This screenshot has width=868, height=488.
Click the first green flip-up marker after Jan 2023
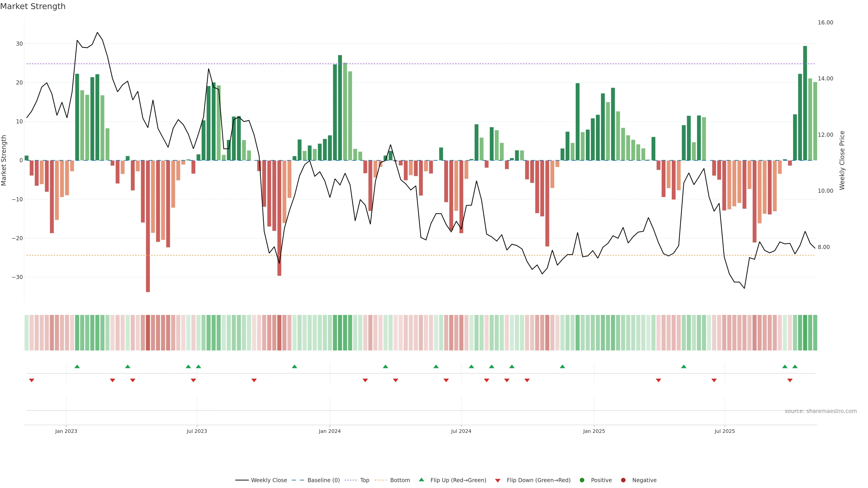pos(77,366)
